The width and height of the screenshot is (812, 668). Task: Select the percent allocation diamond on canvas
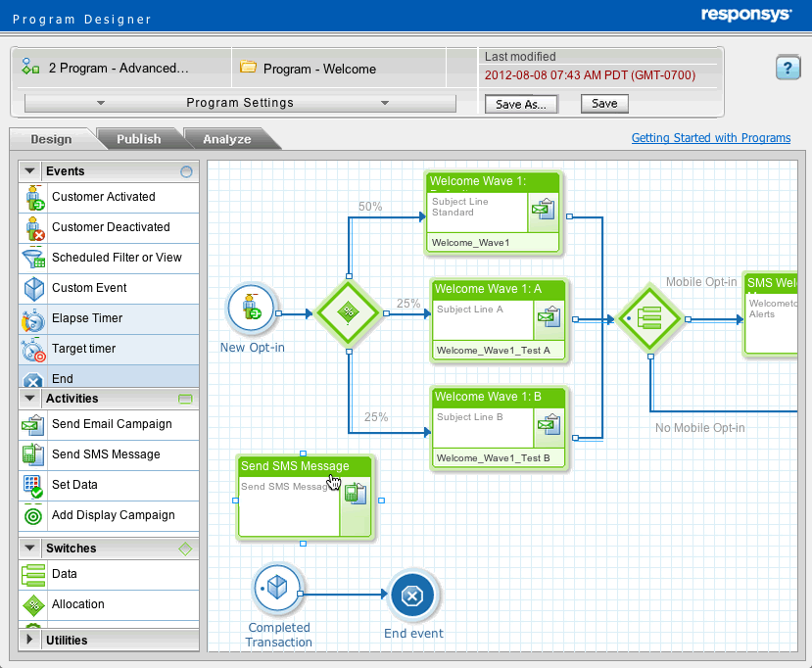coord(349,312)
